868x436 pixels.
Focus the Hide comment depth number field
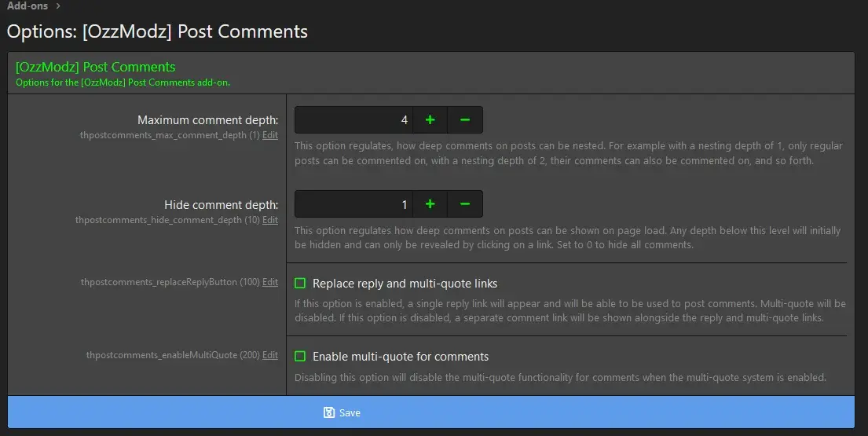[x=353, y=204]
